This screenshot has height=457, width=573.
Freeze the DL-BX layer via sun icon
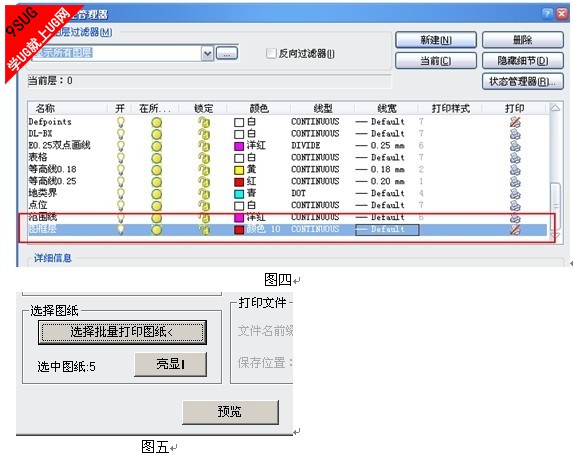coord(156,134)
